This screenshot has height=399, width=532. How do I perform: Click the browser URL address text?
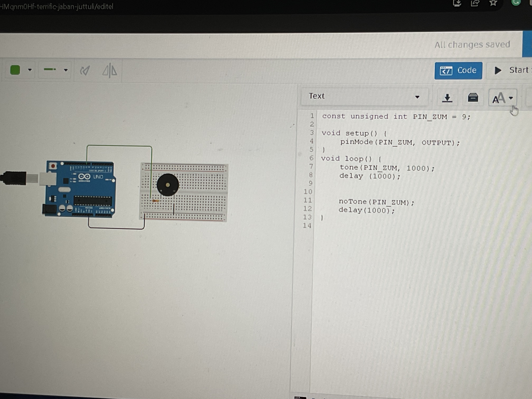coord(56,6)
